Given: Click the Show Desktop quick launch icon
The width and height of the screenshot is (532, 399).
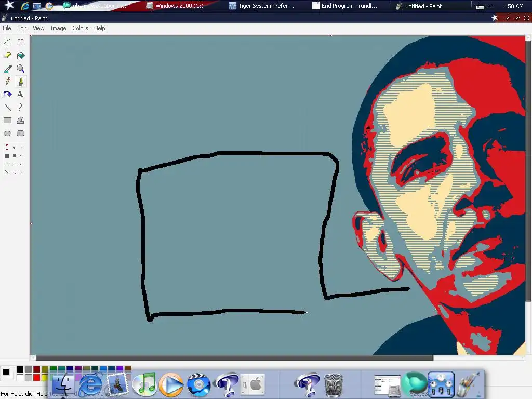Looking at the screenshot, I should tap(37, 6).
